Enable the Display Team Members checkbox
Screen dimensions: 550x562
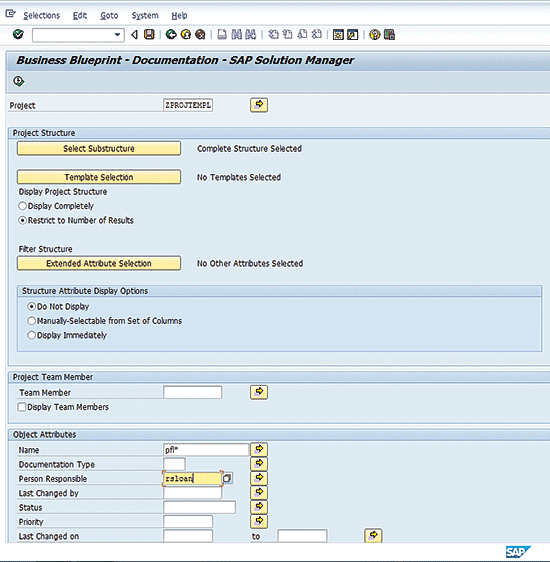pyautogui.click(x=22, y=407)
